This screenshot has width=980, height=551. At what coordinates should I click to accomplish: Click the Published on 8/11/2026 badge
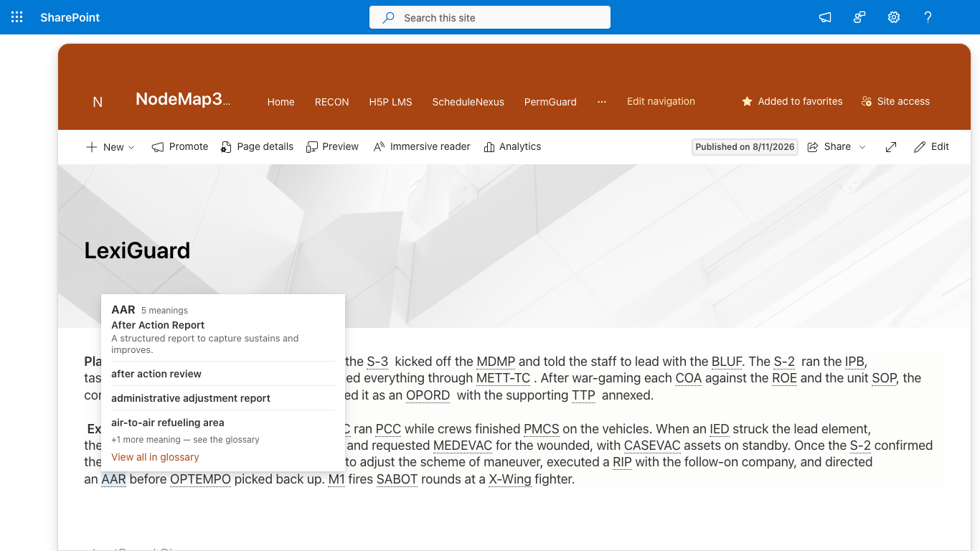pyautogui.click(x=745, y=147)
